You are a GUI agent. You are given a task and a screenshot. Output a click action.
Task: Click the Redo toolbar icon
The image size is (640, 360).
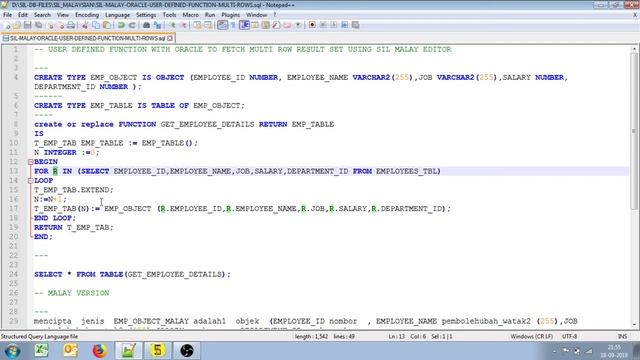pyautogui.click(x=132, y=25)
